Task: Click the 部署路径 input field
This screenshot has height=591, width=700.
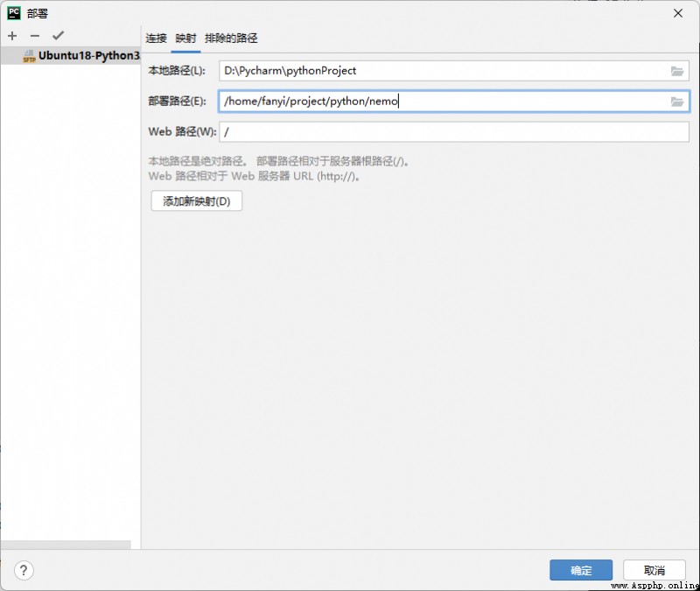Action: coord(454,101)
